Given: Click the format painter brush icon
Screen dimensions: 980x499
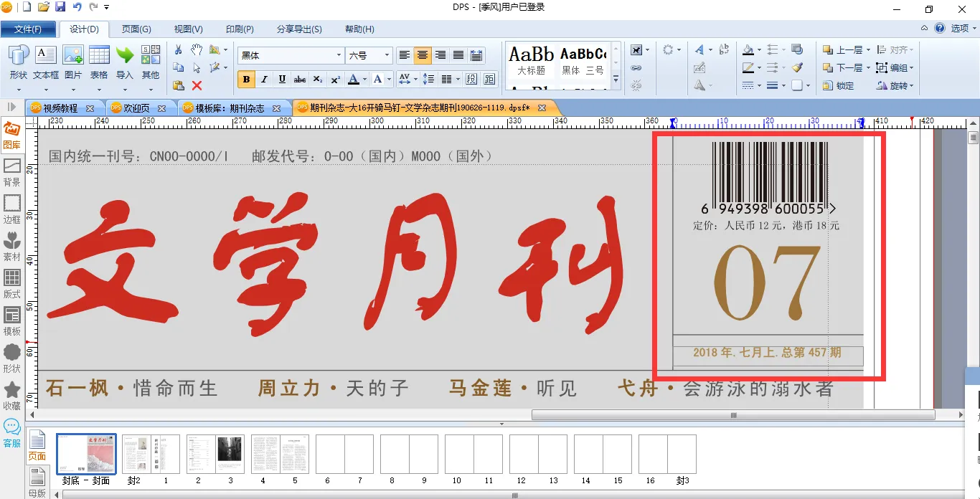Looking at the screenshot, I should point(797,67).
